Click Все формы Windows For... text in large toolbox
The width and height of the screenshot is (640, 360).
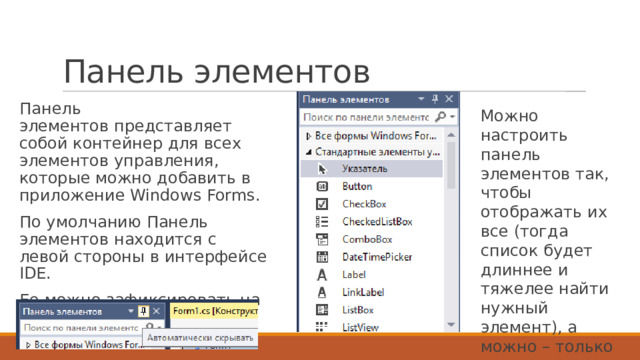point(376,136)
